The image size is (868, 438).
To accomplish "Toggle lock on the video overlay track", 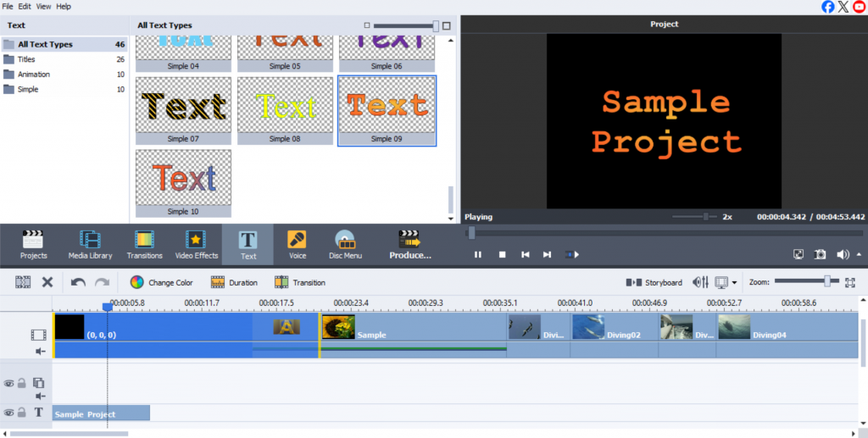I will (22, 383).
